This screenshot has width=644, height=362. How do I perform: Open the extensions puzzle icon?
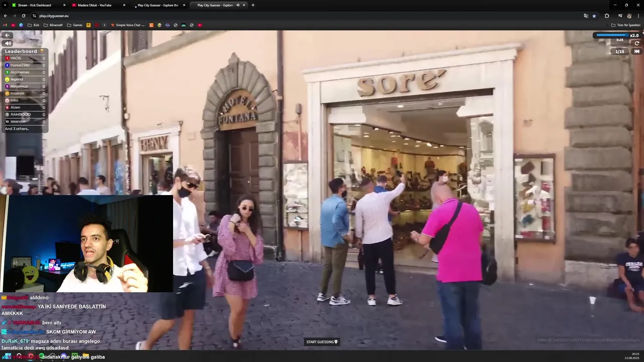[x=607, y=16]
